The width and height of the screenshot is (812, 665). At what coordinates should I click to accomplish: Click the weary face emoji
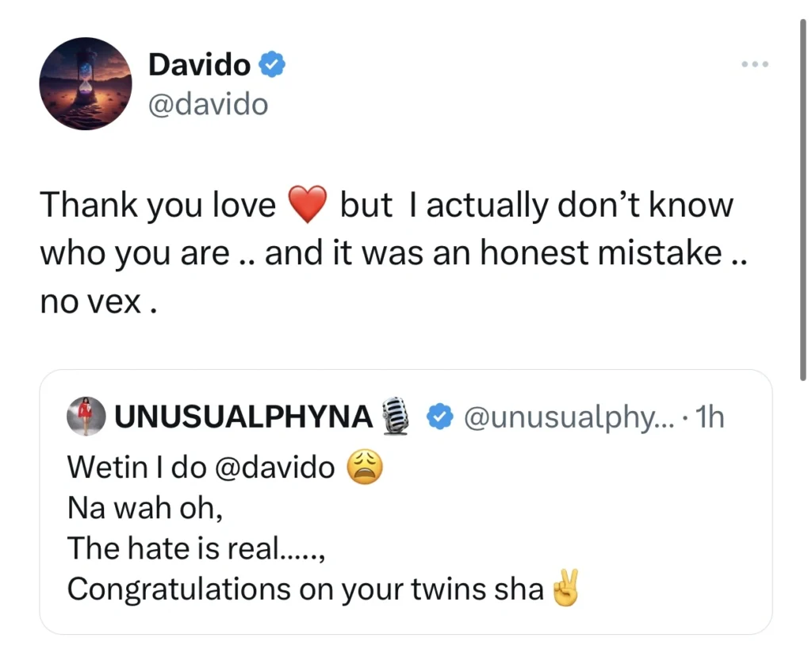point(366,468)
